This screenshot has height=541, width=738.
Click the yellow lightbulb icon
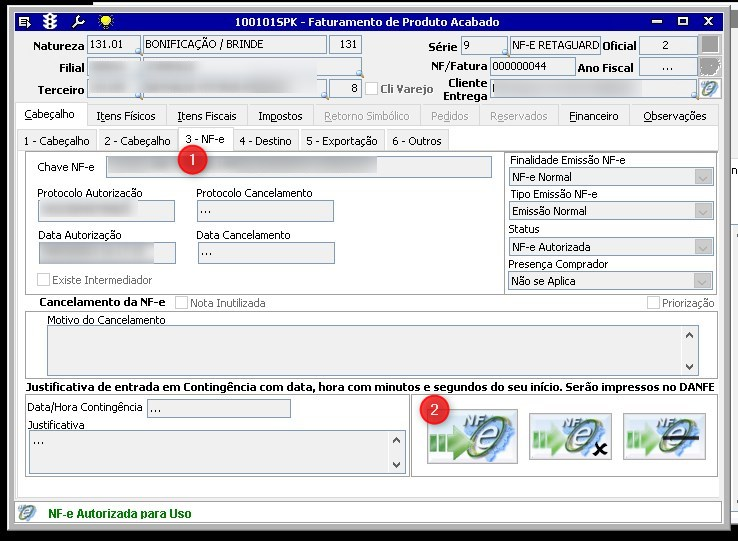pyautogui.click(x=106, y=21)
